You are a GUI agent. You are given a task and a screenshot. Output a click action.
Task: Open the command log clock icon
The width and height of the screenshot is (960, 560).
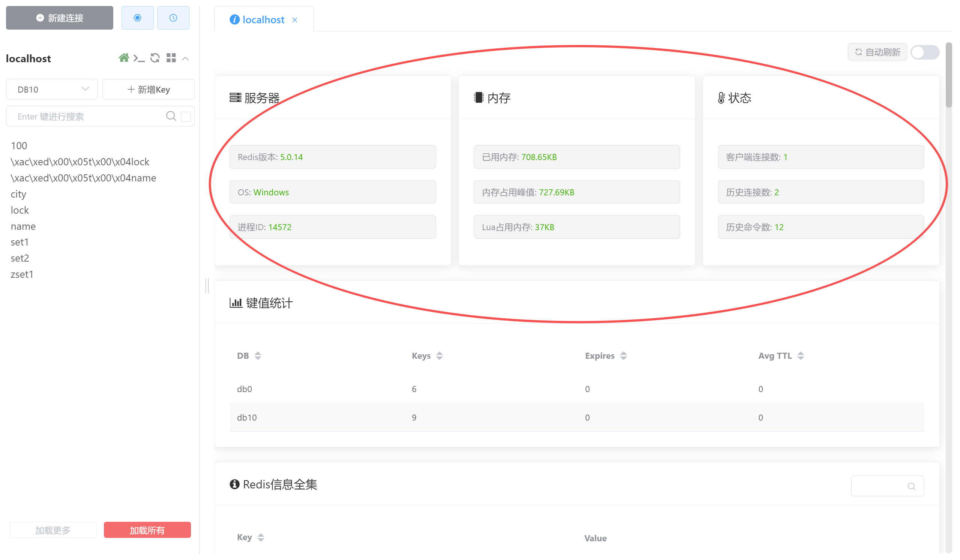[173, 18]
